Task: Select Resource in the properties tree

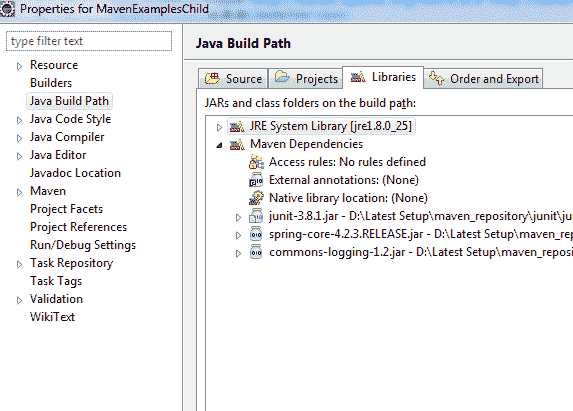Action: pyautogui.click(x=54, y=65)
